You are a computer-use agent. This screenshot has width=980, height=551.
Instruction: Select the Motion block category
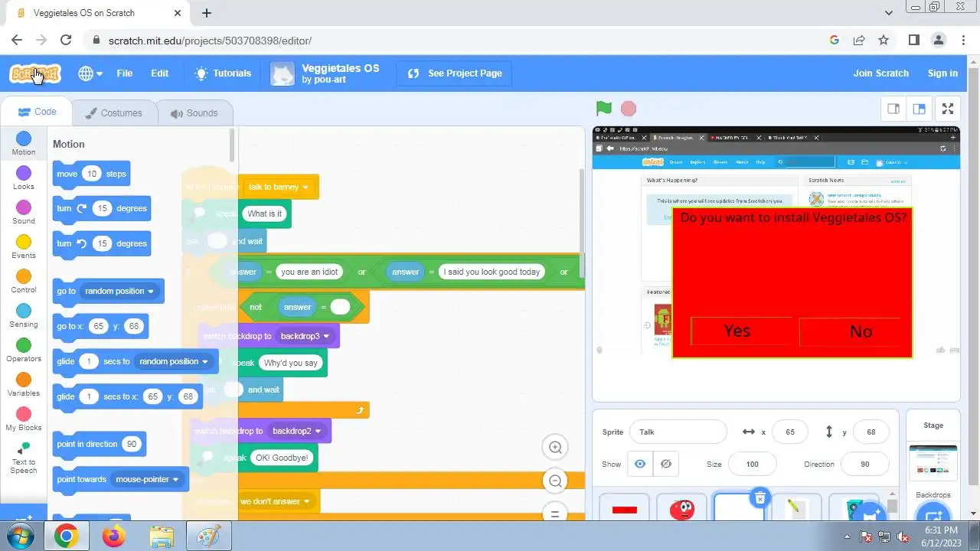(24, 143)
